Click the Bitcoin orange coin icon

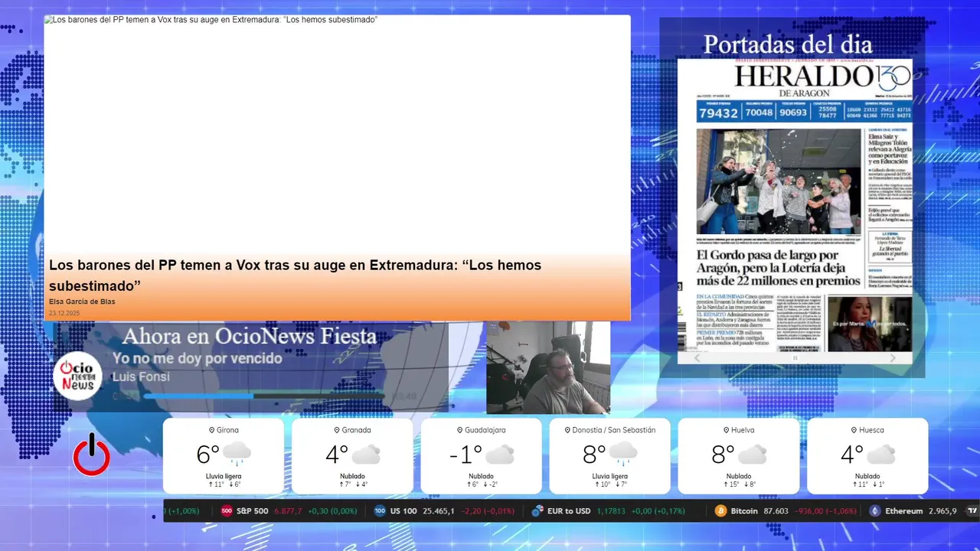pos(720,510)
